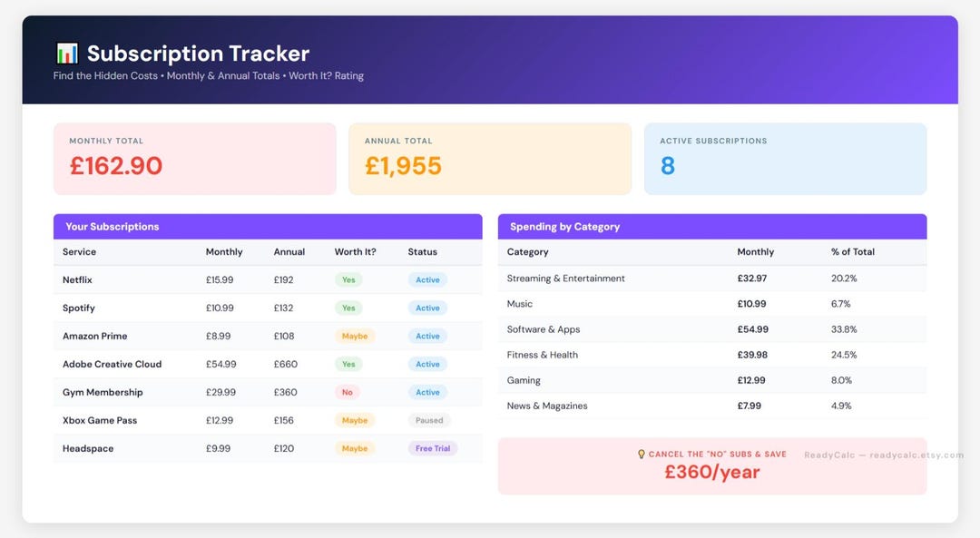Screen dimensions: 980x538
Task: Select the Gaming category label
Action: [524, 380]
